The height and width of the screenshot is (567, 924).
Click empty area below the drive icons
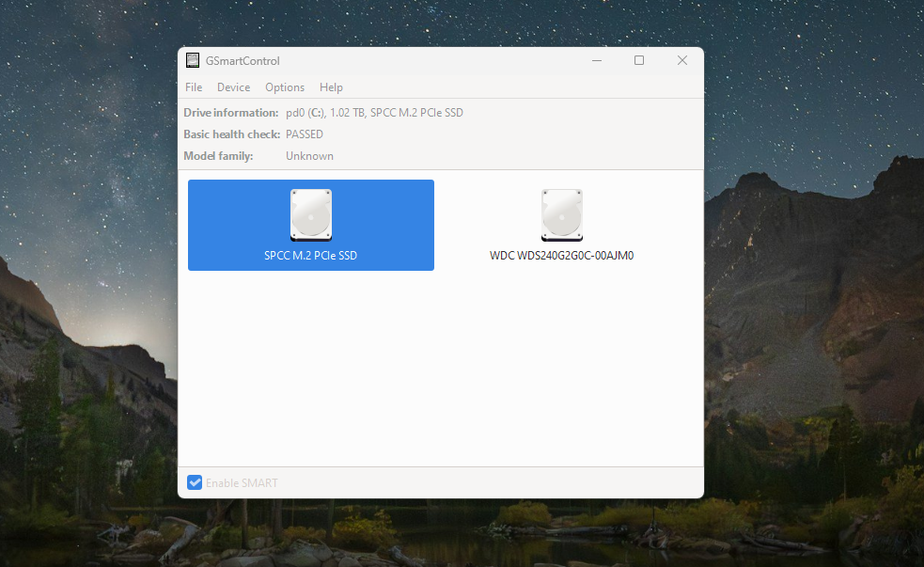[440, 376]
